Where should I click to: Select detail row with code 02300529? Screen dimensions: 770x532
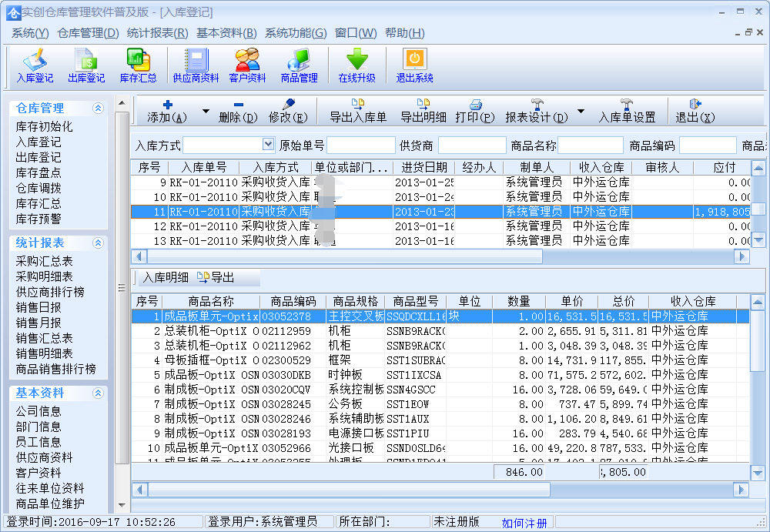440,360
